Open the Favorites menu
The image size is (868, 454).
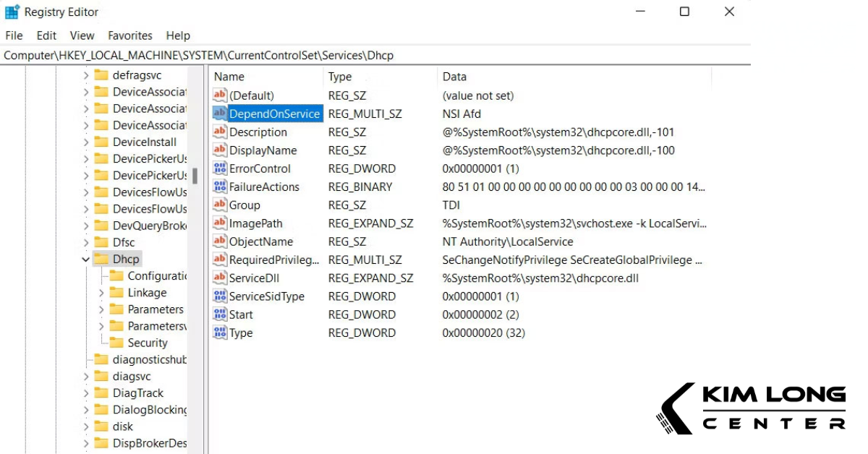[x=130, y=35]
